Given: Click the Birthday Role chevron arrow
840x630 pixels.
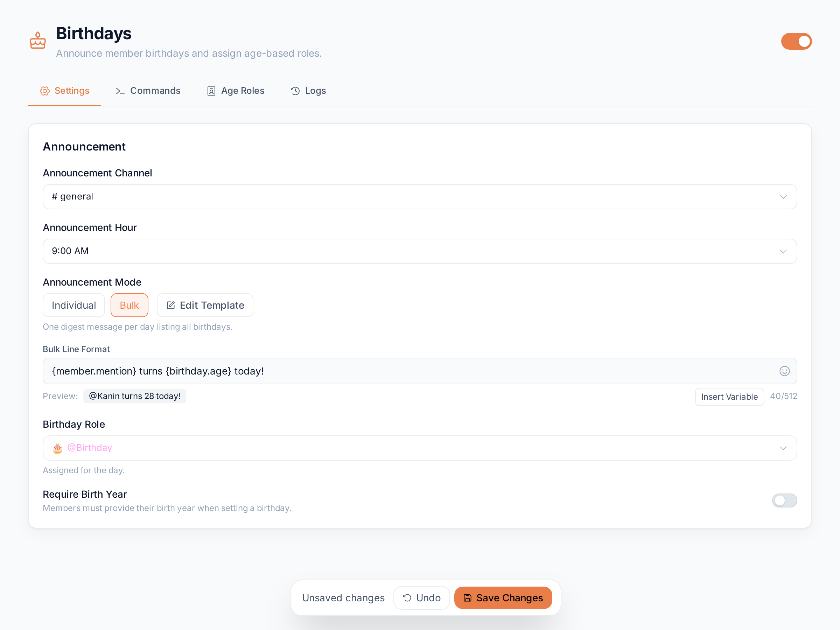Looking at the screenshot, I should click(x=783, y=448).
